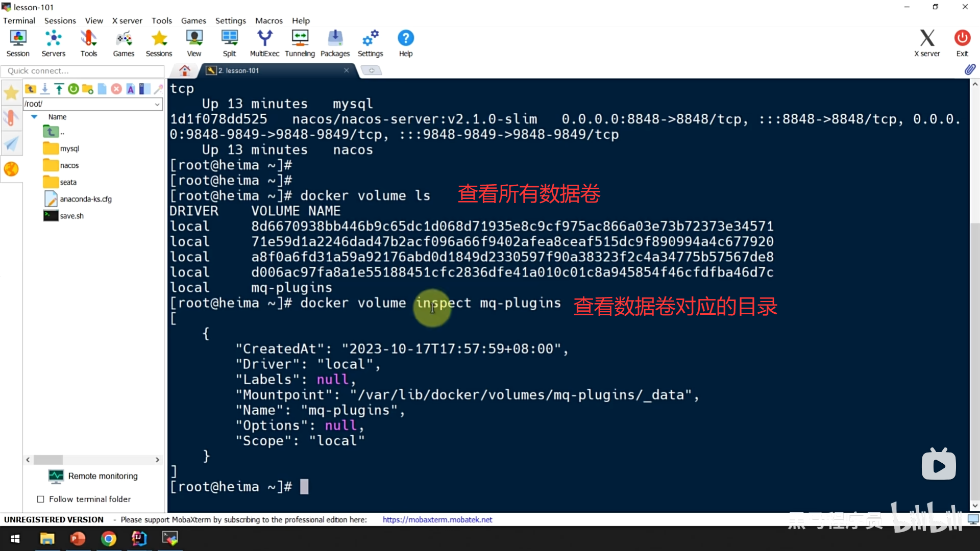Click create new folder icon in SFTP
The width and height of the screenshot is (980, 551).
pos(88,89)
